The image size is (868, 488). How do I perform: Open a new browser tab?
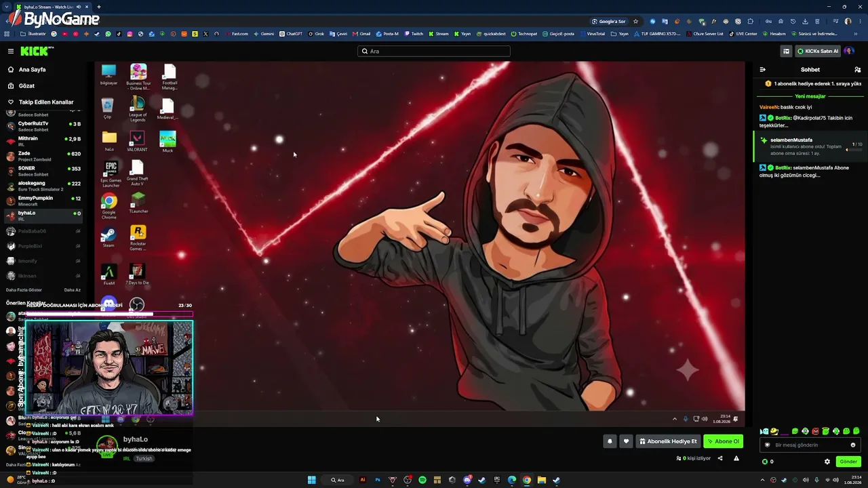coord(99,7)
